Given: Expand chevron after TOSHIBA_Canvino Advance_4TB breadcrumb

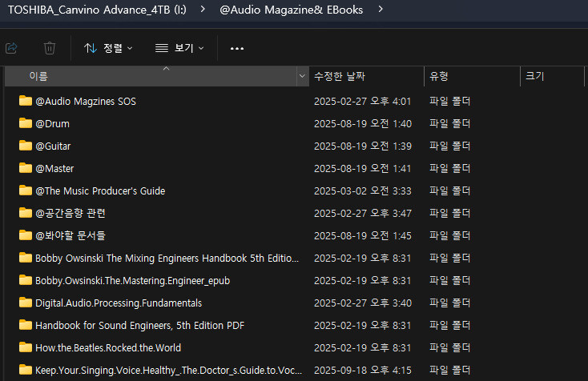Looking at the screenshot, I should [203, 9].
